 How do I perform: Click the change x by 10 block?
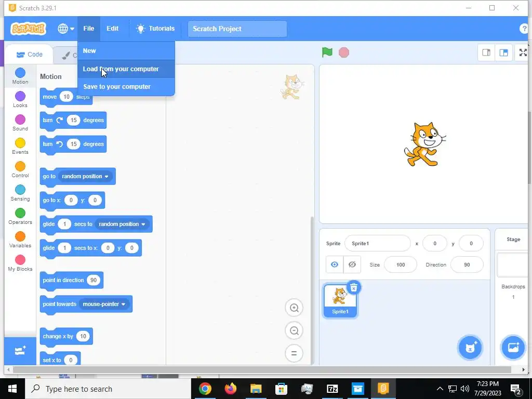pyautogui.click(x=66, y=337)
